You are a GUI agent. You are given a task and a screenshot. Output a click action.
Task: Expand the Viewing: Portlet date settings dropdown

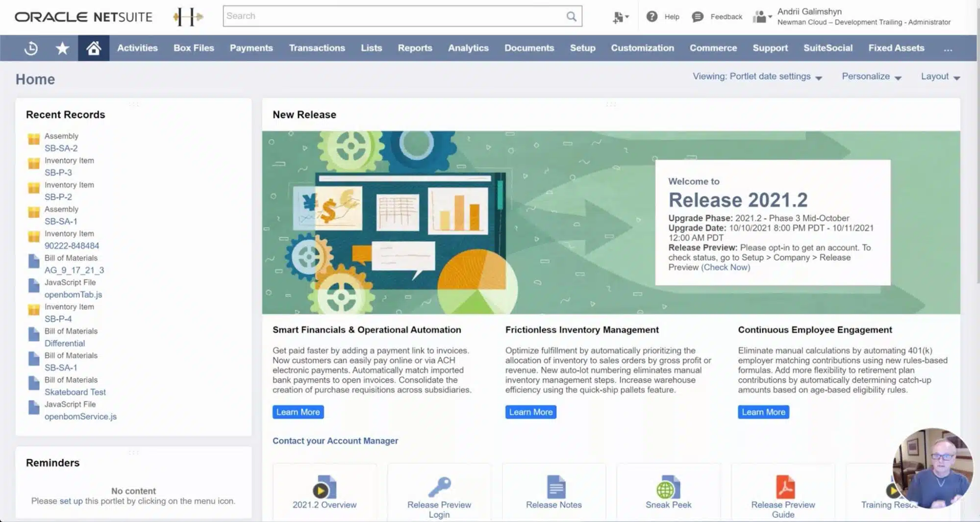click(757, 76)
